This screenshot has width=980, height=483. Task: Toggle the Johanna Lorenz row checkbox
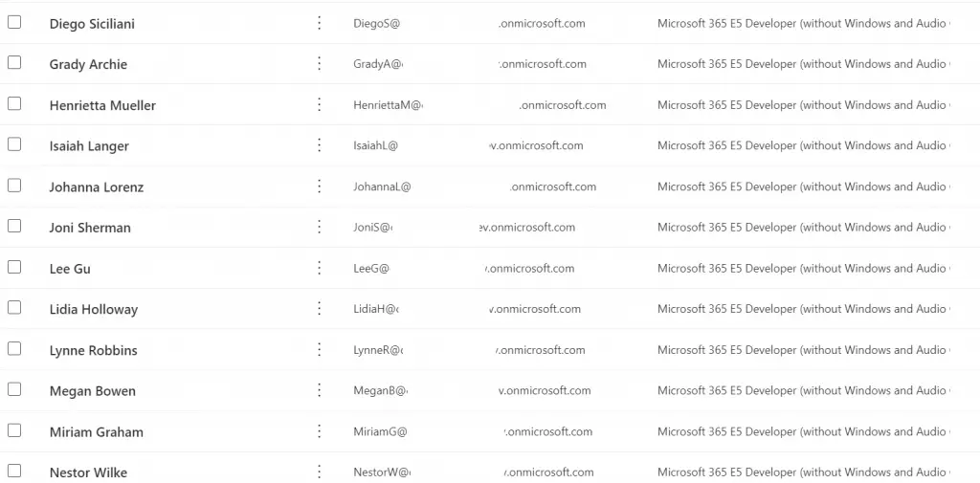[x=14, y=186]
